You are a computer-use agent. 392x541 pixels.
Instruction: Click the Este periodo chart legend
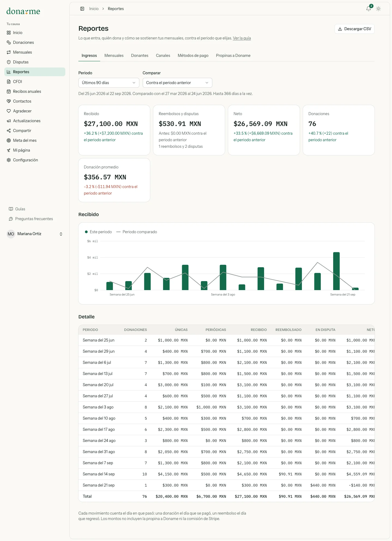(98, 232)
